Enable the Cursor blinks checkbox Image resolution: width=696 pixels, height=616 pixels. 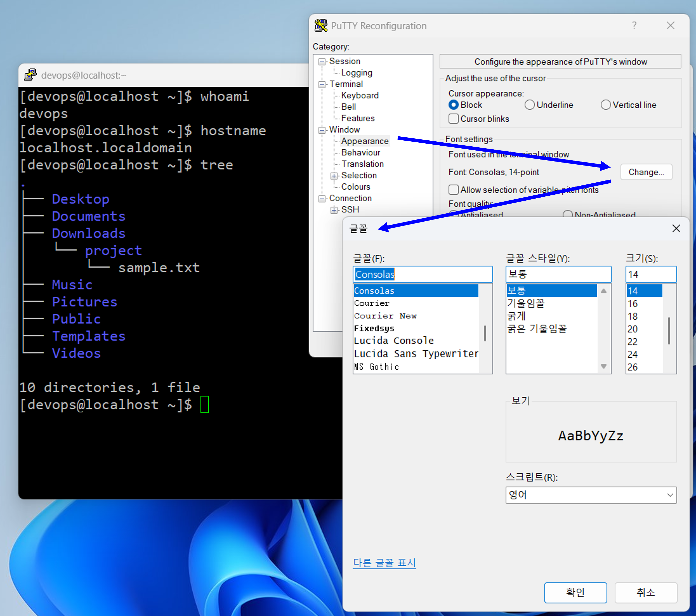pos(454,118)
